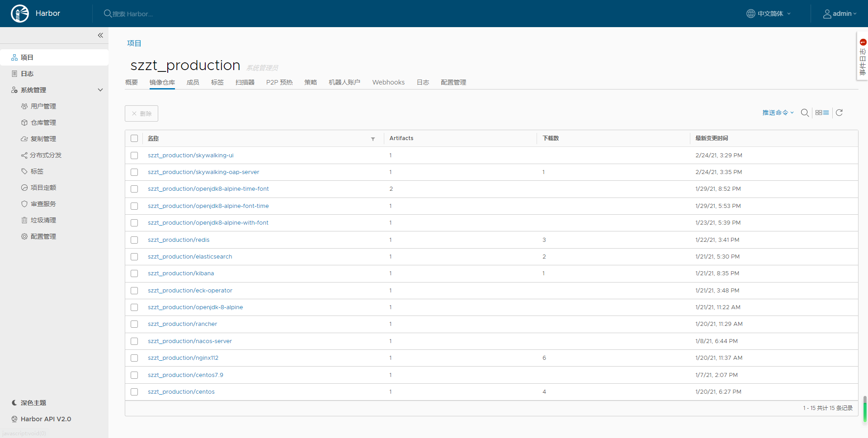
Task: Open szzt_production/centos7.9 repository link
Action: [x=185, y=375]
